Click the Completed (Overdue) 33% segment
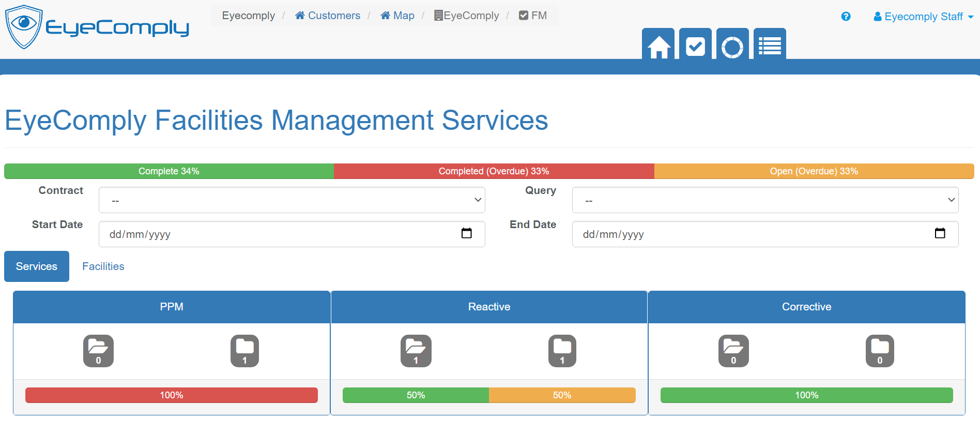Viewport: 980px width, 434px height. coord(494,171)
